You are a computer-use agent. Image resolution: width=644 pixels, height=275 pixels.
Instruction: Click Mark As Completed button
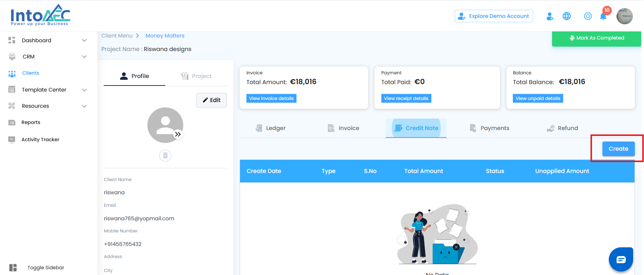597,38
